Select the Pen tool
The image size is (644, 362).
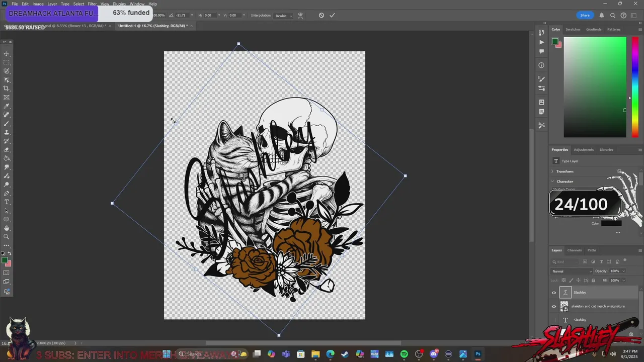[x=7, y=193]
